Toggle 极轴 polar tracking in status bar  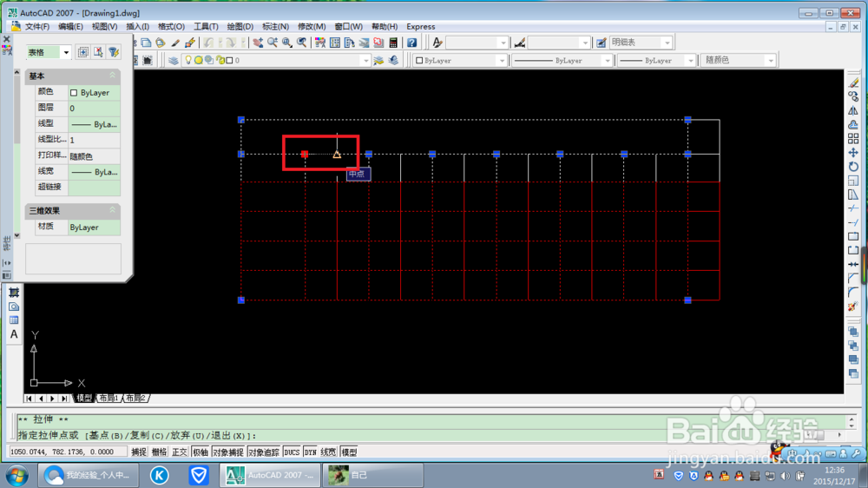[x=200, y=452]
